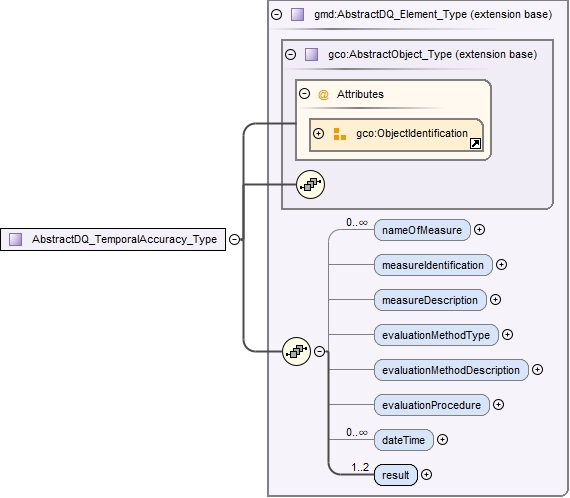Select the evaluationMethodType element
The image size is (570, 498).
click(436, 335)
